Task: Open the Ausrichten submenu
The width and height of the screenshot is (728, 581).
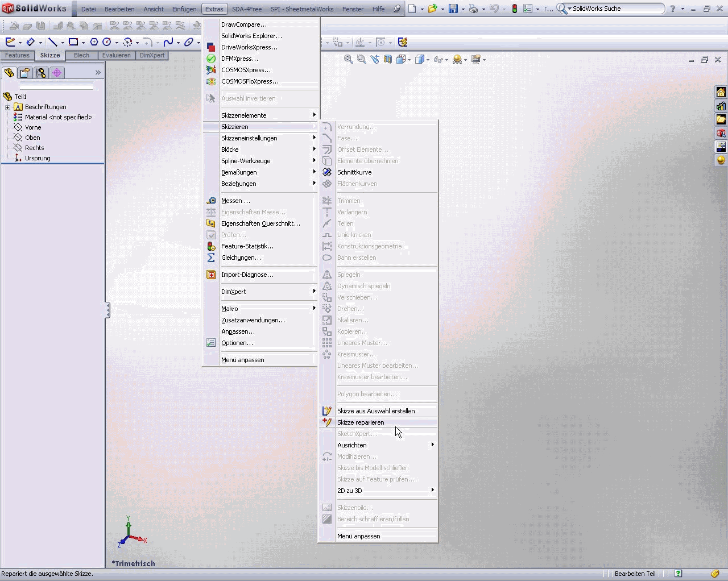Action: [x=378, y=445]
